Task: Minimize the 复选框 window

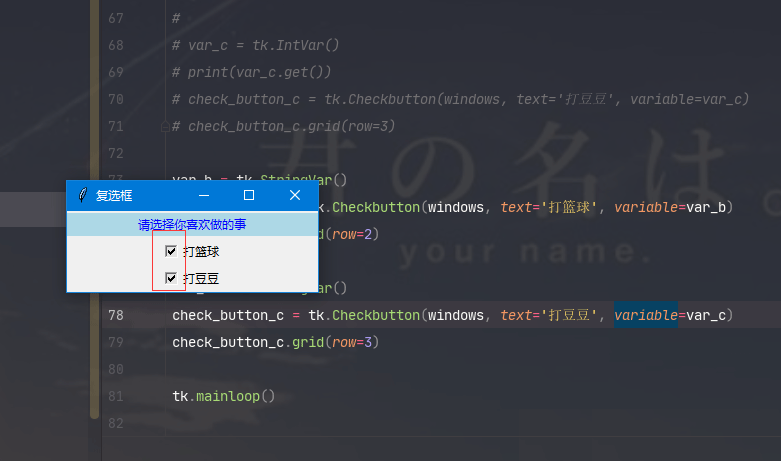Action: tap(204, 195)
